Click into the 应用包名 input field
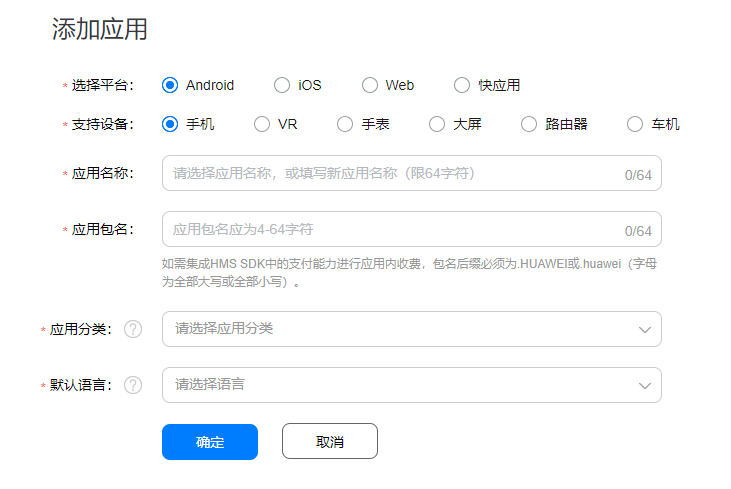Viewport: 731px width, 489px height. click(412, 229)
